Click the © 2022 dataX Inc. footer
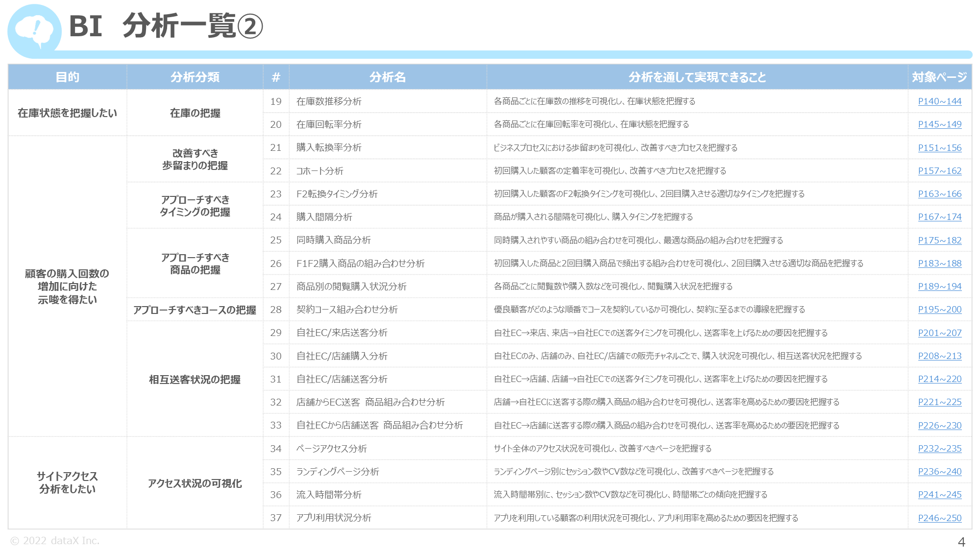980x551 pixels. [55, 541]
